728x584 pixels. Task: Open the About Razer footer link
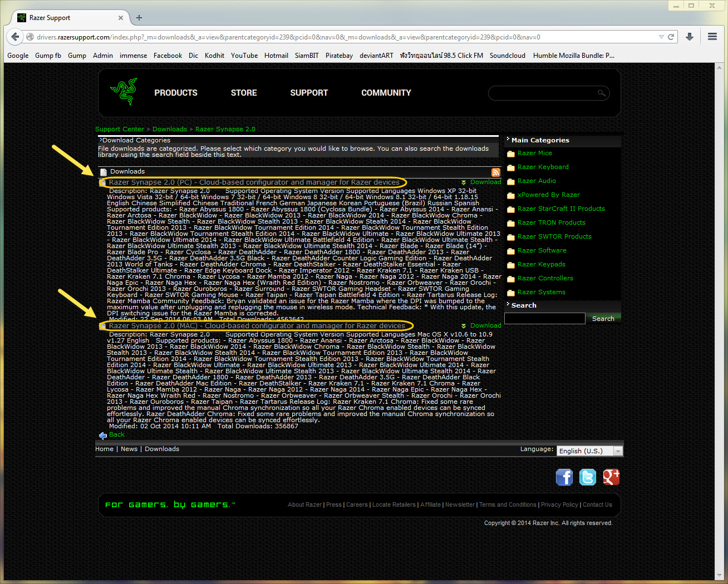tap(305, 505)
